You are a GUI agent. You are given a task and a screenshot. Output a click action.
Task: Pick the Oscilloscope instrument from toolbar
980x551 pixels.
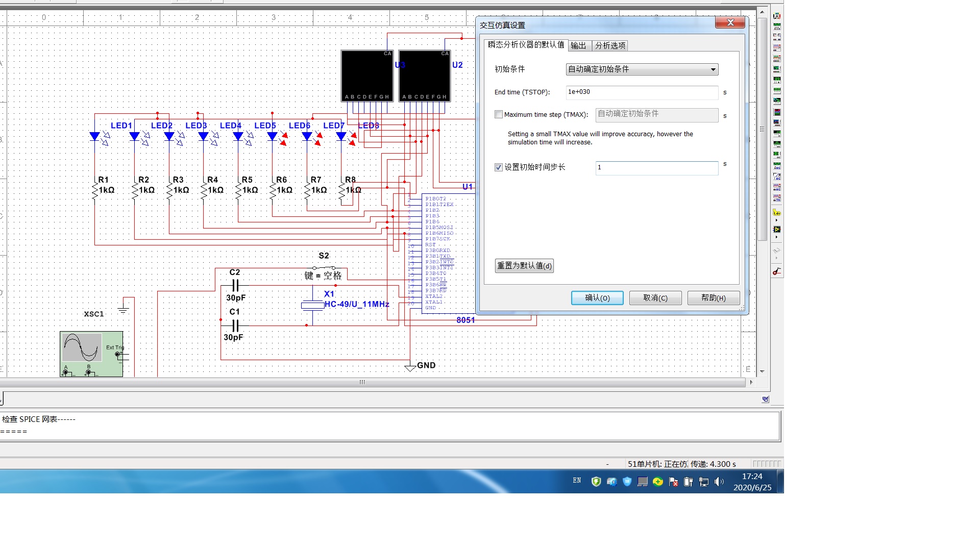pyautogui.click(x=777, y=48)
